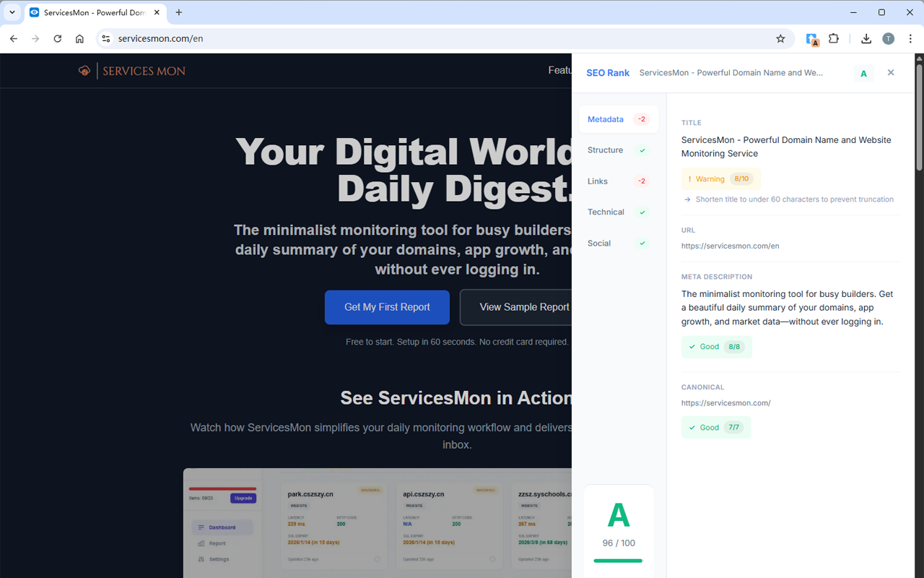Click the green score progress bar
The width and height of the screenshot is (924, 578).
618,561
